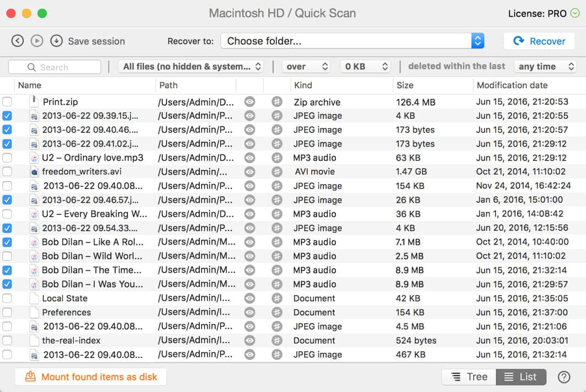The height and width of the screenshot is (392, 586).
Task: Switch to Tree view
Action: pos(469,377)
